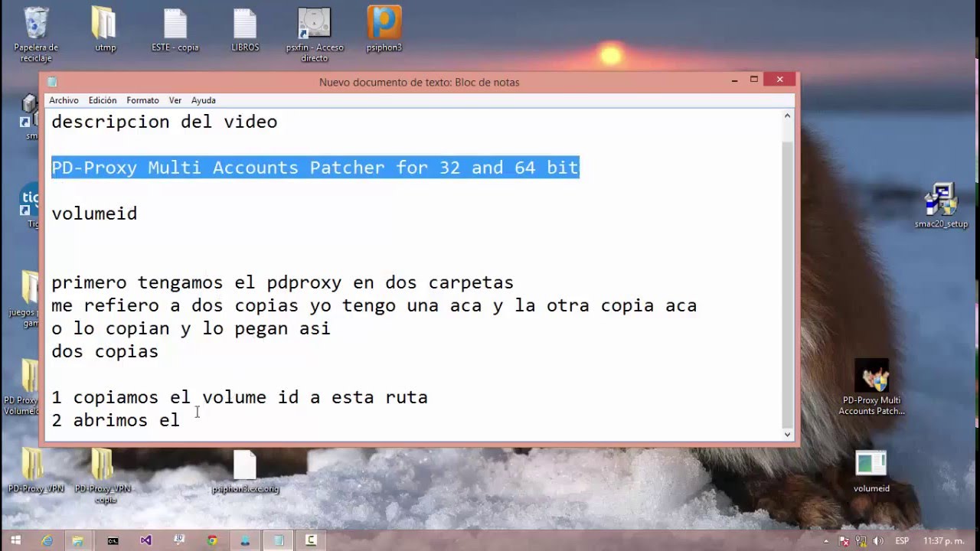
Task: Open the Windows Start button
Action: pos(15,540)
